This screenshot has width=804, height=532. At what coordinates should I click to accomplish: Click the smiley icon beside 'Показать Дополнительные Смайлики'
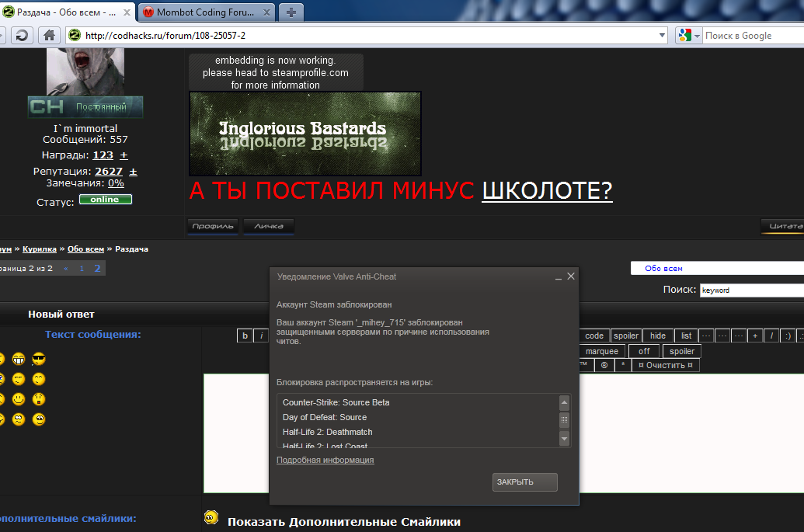pos(211,518)
